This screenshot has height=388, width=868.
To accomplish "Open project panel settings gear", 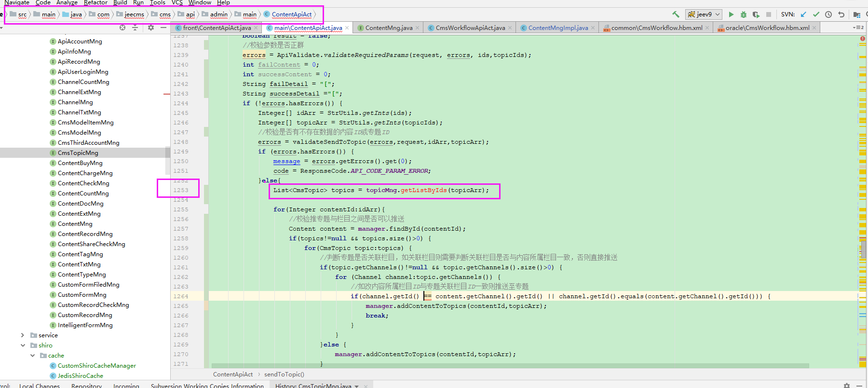I will pyautogui.click(x=151, y=28).
